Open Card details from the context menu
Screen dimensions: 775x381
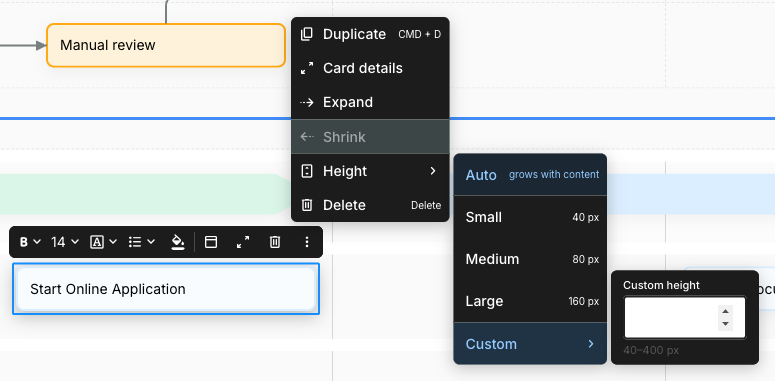tap(370, 68)
